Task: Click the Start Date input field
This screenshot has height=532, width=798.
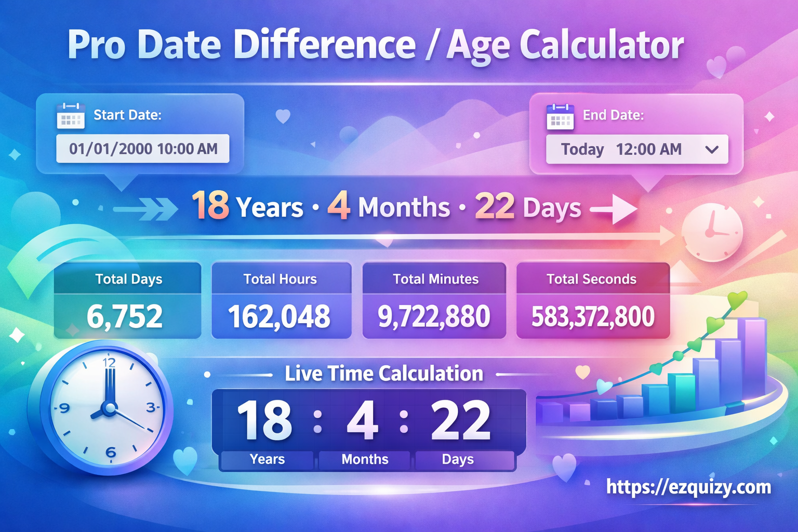Action: tap(143, 149)
